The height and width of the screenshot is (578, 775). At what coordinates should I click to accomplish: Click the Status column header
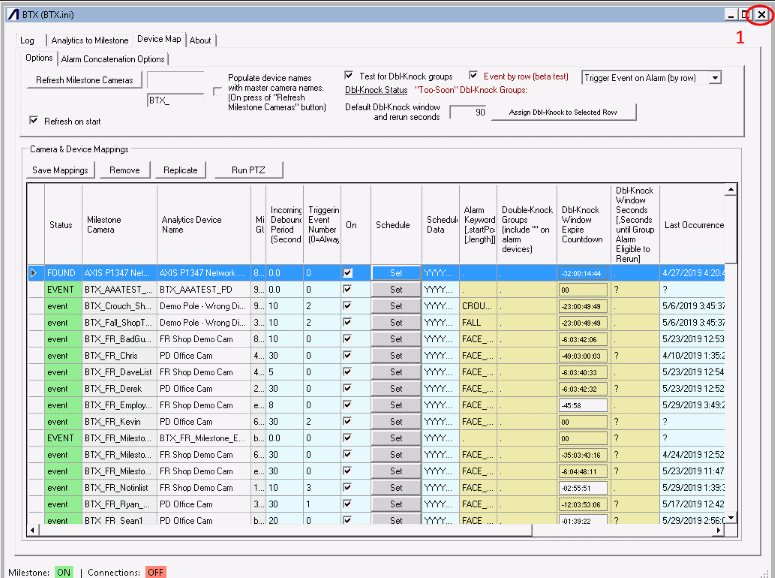pyautogui.click(x=63, y=224)
